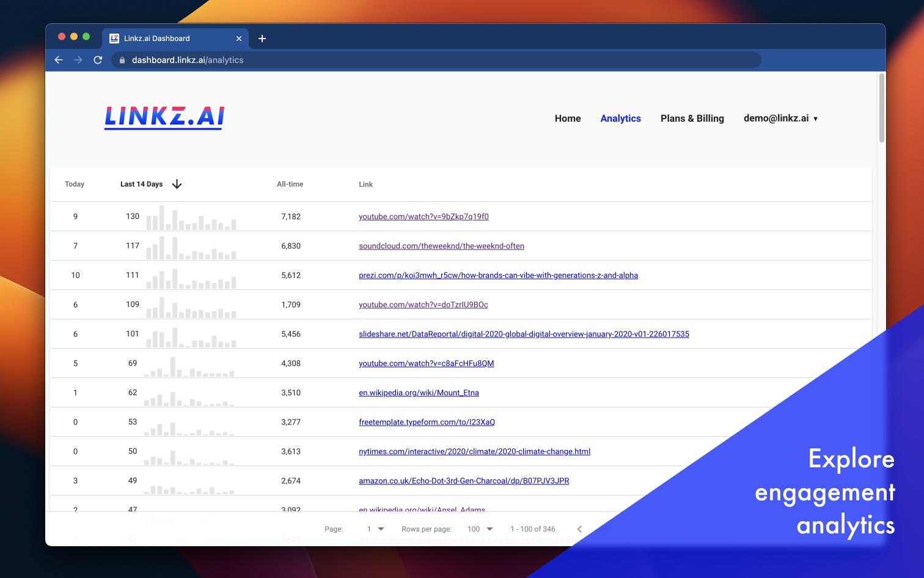Click the all-time value 5,456
Viewport: 924px width, 578px height.
(x=291, y=334)
